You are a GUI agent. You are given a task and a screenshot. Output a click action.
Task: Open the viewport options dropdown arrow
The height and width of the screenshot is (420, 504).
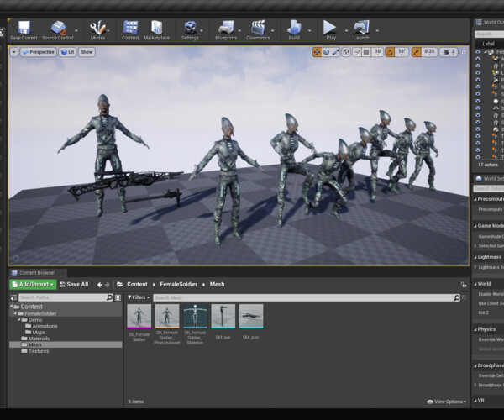coord(13,52)
